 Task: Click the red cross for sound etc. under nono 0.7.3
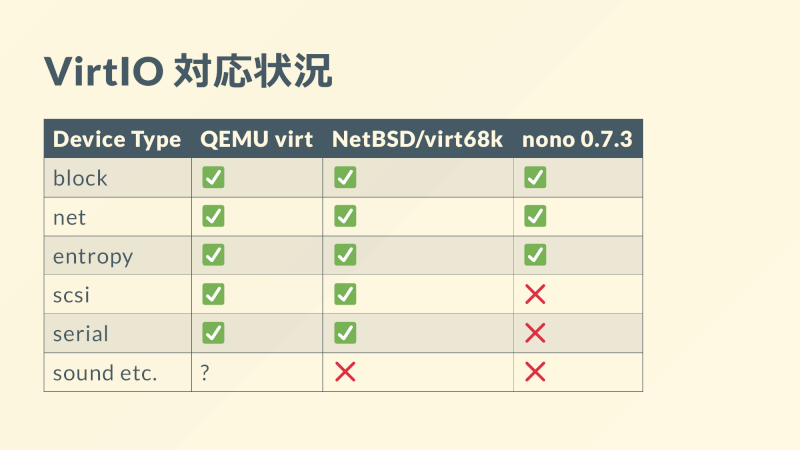[x=535, y=372]
